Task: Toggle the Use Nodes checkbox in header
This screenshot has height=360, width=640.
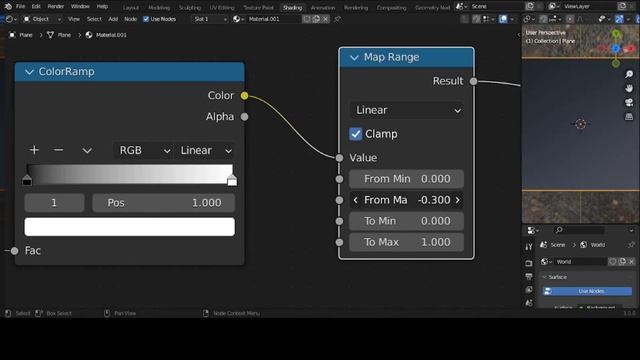Action: point(146,19)
